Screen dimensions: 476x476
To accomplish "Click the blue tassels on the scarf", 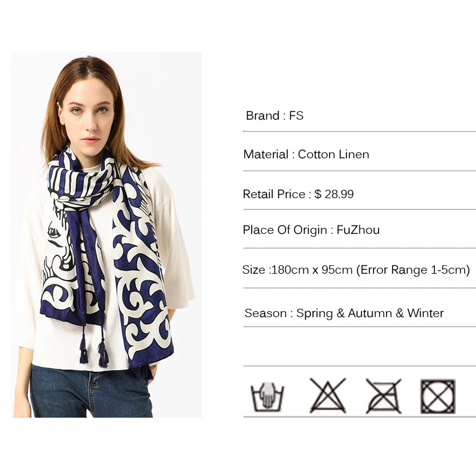I will point(94,349).
